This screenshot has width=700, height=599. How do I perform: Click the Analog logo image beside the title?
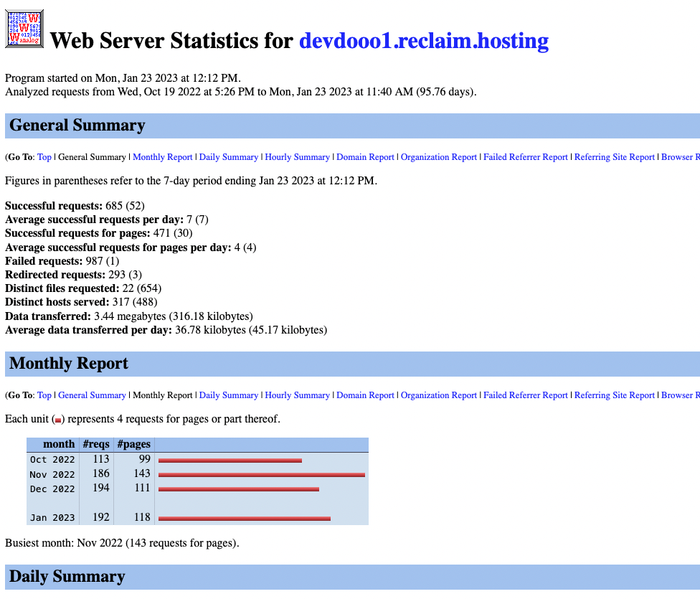tap(24, 29)
